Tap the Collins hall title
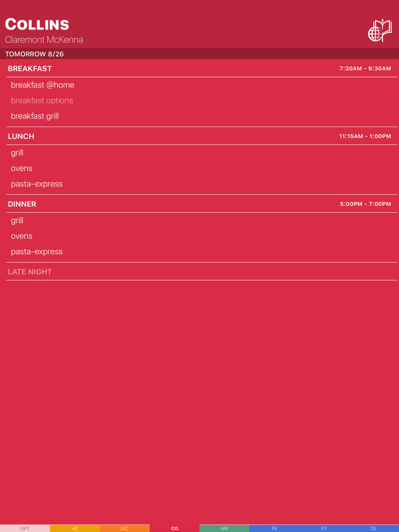The width and height of the screenshot is (399, 532). 37,24
